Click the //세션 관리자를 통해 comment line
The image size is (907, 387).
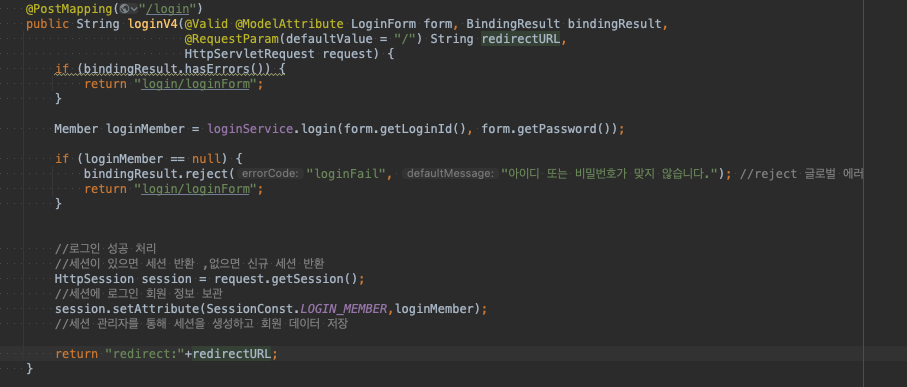point(201,324)
